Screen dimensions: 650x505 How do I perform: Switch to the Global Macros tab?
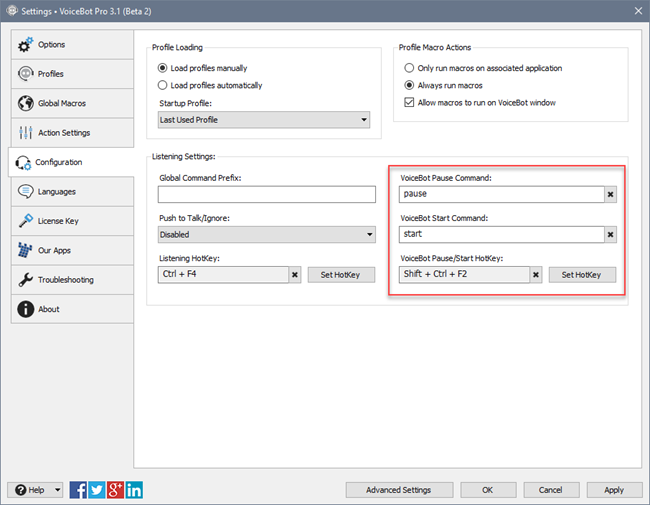click(72, 103)
